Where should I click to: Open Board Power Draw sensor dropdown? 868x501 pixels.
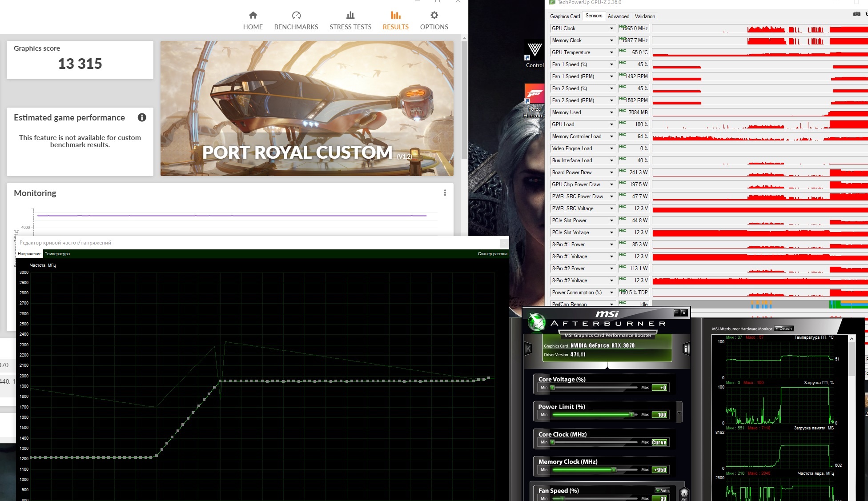click(611, 172)
